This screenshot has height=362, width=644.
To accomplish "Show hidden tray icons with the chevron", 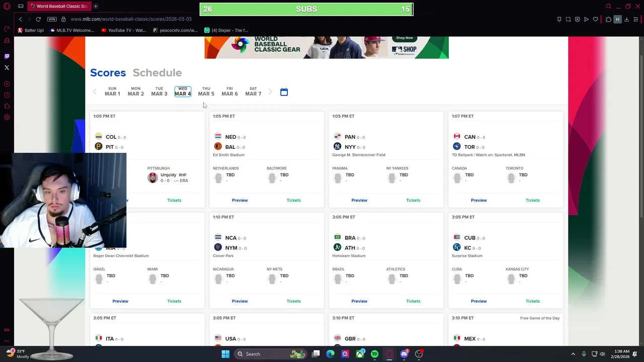I will tap(573, 354).
